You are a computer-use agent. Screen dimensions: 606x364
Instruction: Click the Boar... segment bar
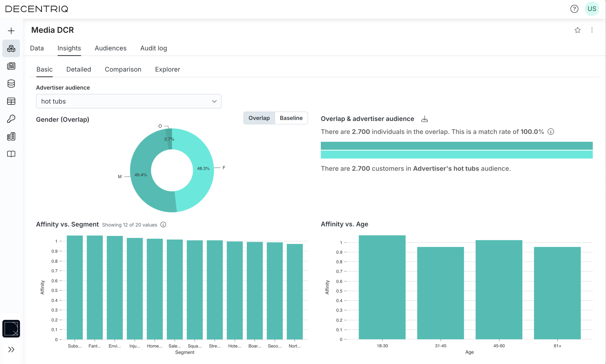coord(255,291)
